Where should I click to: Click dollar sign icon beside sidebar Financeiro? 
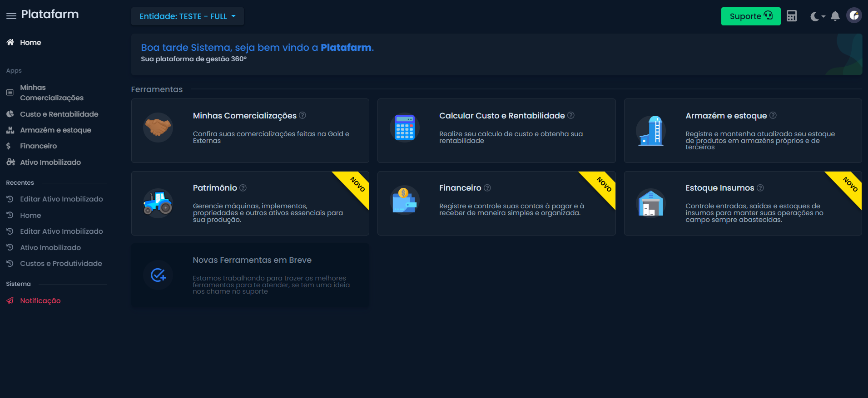pyautogui.click(x=8, y=146)
